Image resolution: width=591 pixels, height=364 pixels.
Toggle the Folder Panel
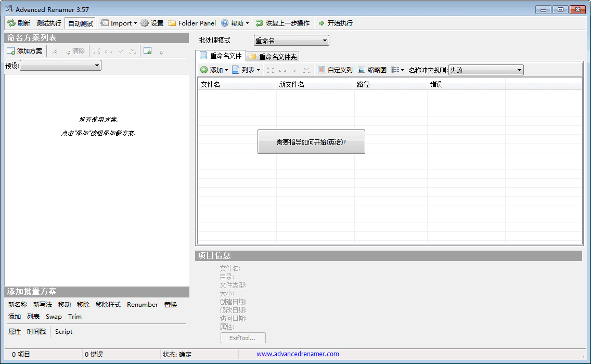point(192,23)
